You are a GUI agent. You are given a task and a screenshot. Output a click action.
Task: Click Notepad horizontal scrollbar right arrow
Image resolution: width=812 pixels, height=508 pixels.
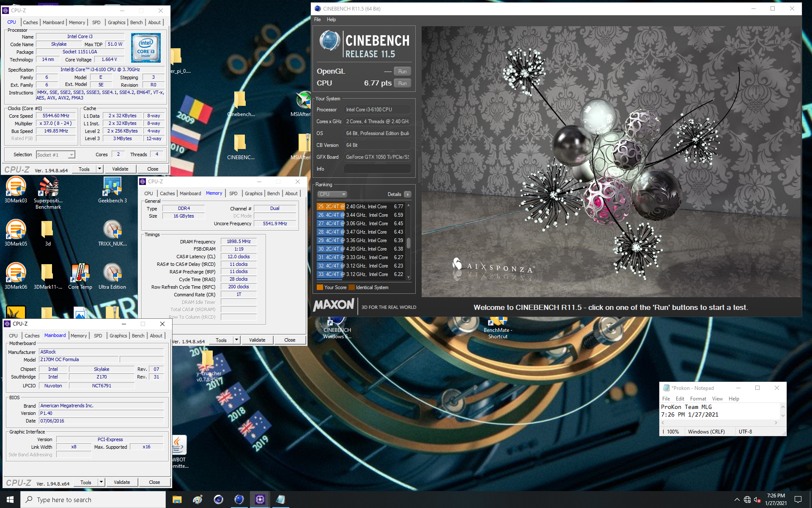tap(776, 422)
